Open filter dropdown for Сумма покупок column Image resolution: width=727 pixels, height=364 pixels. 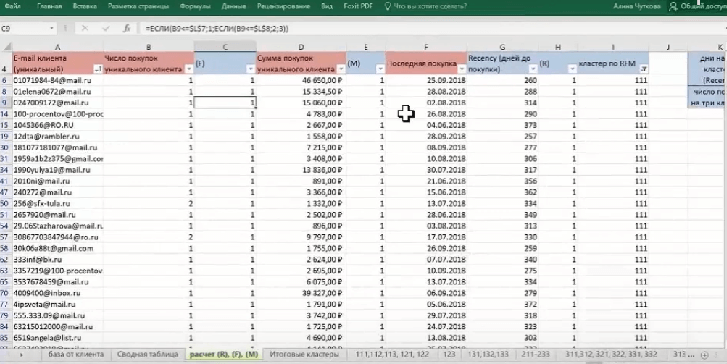[341, 69]
